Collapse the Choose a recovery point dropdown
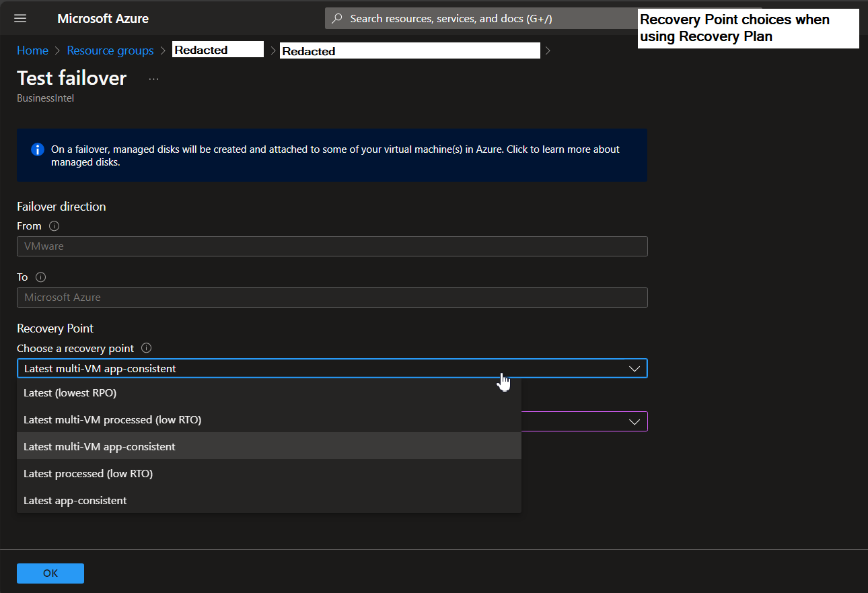Viewport: 868px width, 593px height. click(x=332, y=368)
